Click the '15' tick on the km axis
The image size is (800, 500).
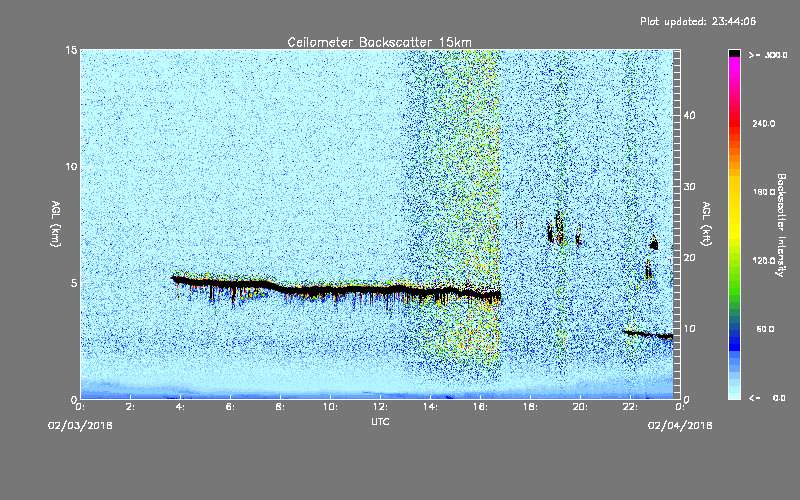coord(71,50)
